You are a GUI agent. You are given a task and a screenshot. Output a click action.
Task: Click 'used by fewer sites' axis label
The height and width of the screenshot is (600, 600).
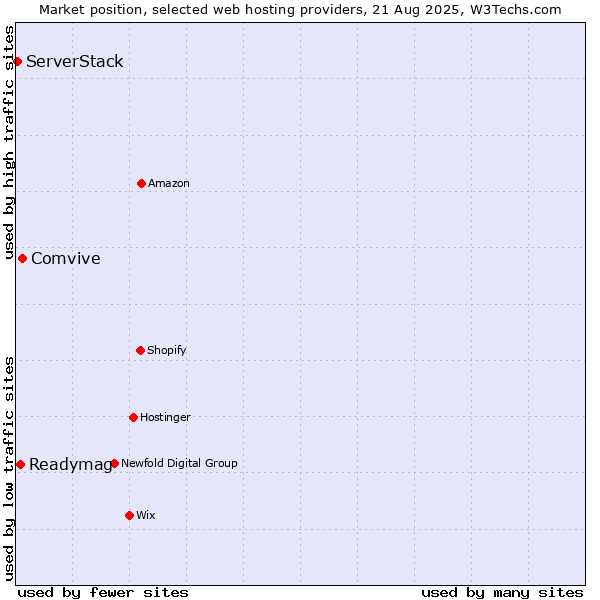tap(103, 593)
